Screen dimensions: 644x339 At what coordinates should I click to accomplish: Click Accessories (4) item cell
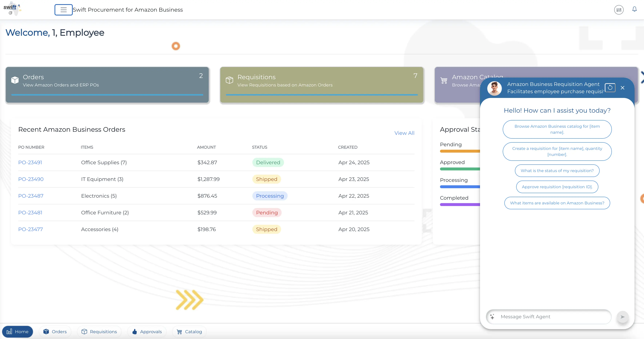tap(99, 229)
